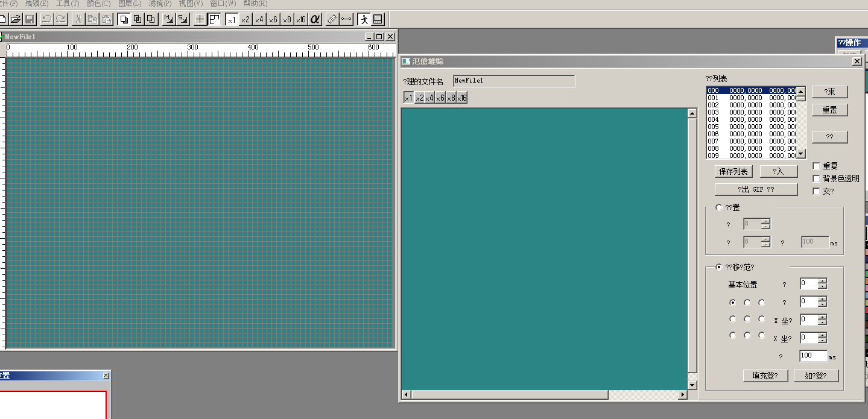Increase the spinner beside 基本位置
The width and height of the screenshot is (868, 419).
822,281
